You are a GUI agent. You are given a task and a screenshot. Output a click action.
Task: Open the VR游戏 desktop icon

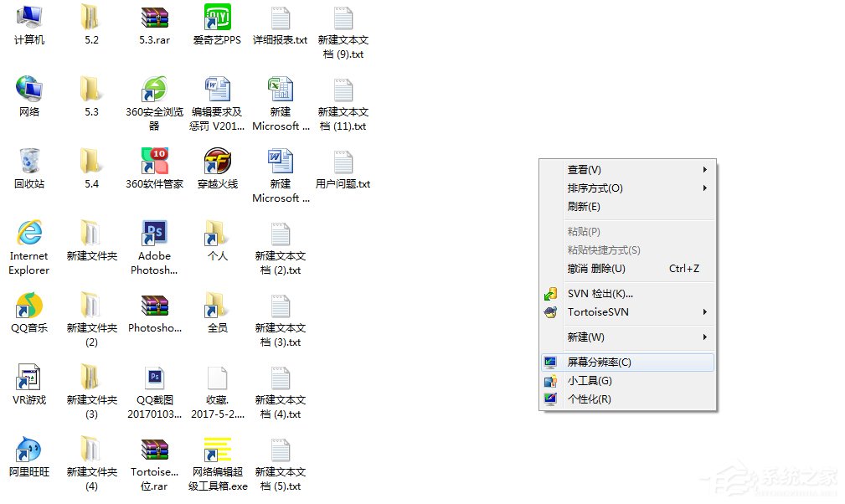click(x=29, y=379)
